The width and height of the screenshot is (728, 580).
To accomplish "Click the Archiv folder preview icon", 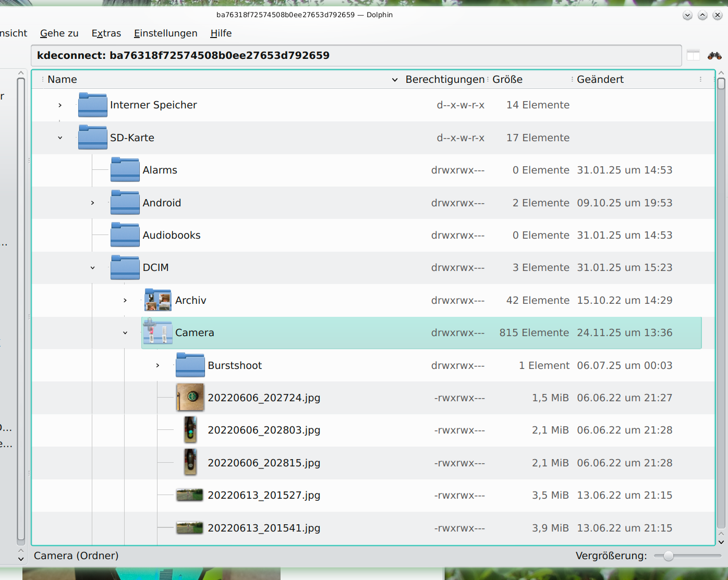I will pos(157,300).
